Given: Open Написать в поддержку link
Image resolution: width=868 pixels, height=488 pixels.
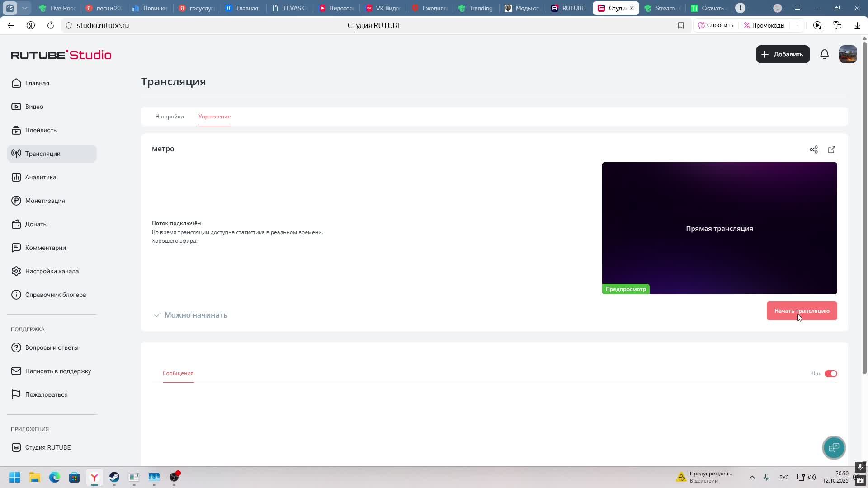Looking at the screenshot, I should 58,371.
